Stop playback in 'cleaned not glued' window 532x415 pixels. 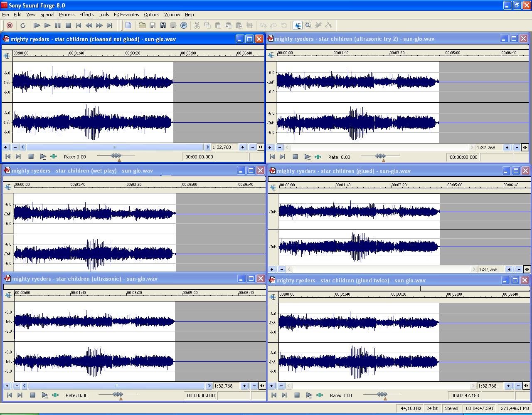tap(31, 157)
